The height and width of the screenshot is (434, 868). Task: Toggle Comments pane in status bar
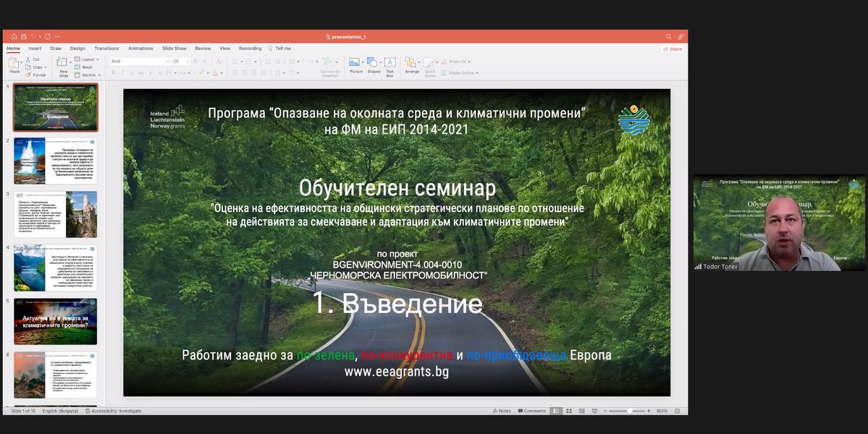(532, 411)
